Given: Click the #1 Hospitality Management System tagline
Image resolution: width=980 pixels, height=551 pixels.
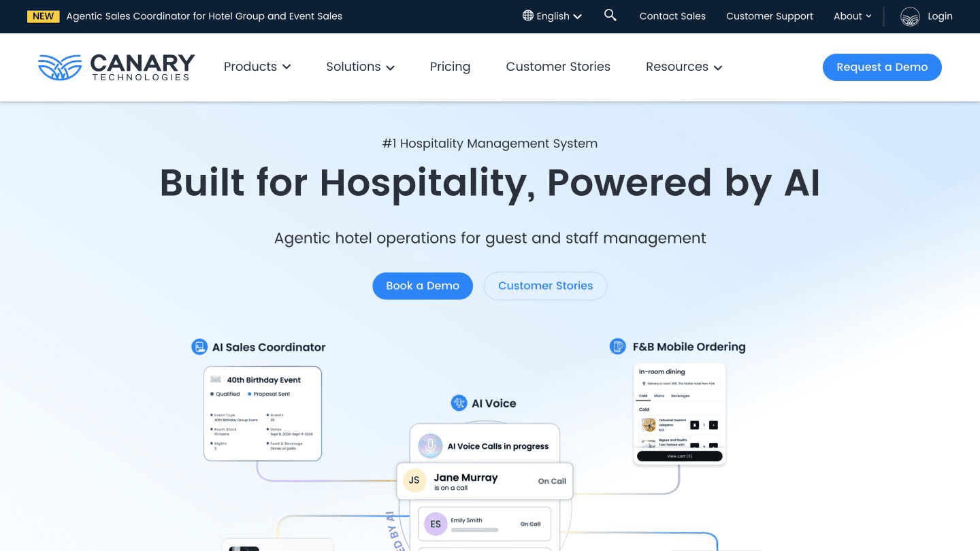Looking at the screenshot, I should pyautogui.click(x=490, y=144).
